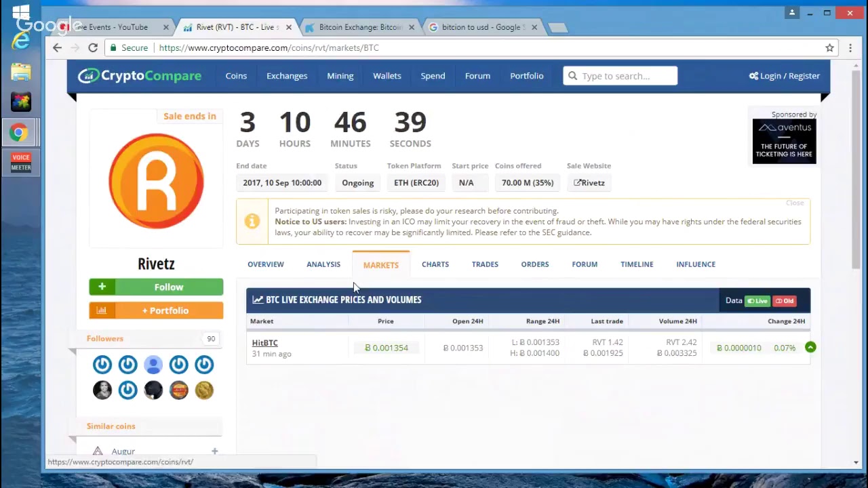Toggle the Live data switch
The width and height of the screenshot is (868, 488).
757,301
